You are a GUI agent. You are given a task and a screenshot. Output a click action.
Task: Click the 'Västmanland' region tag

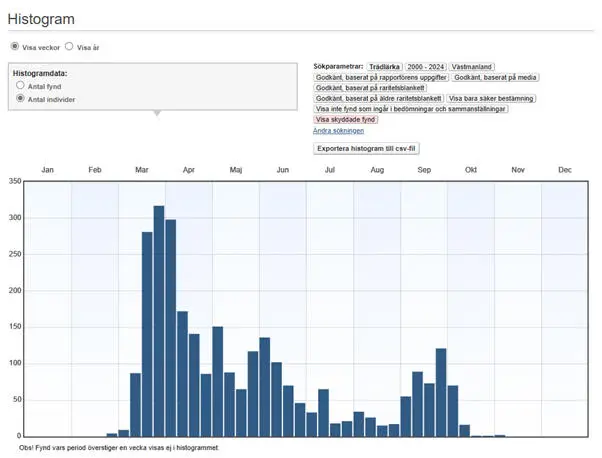click(472, 66)
